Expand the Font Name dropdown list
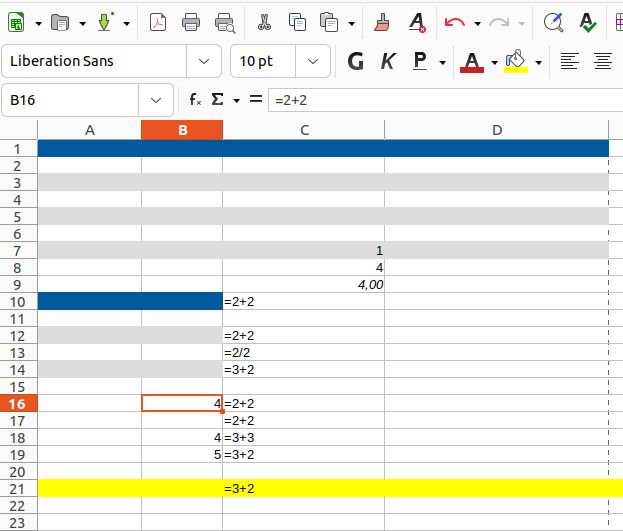The image size is (623, 531). point(204,61)
